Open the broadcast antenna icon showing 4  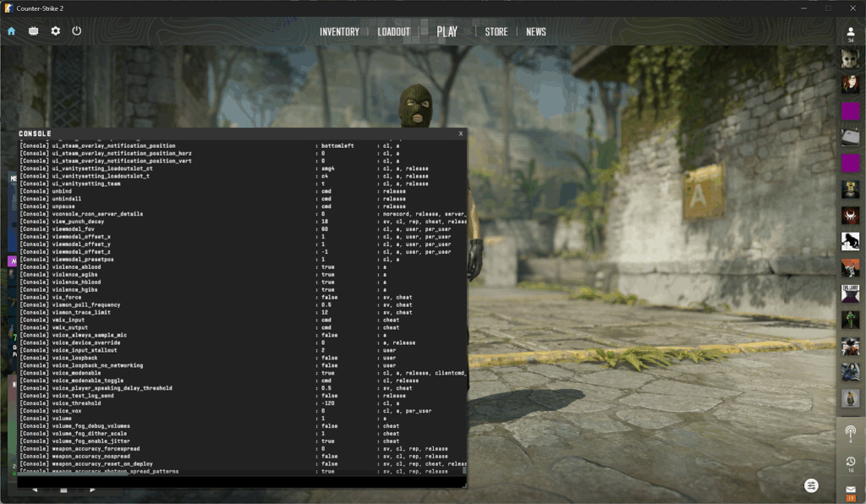851,434
